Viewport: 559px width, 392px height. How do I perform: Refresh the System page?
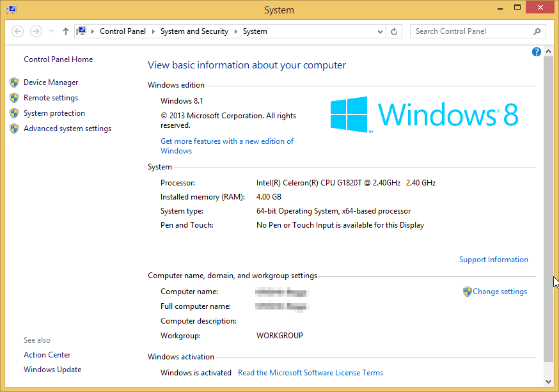click(x=394, y=32)
